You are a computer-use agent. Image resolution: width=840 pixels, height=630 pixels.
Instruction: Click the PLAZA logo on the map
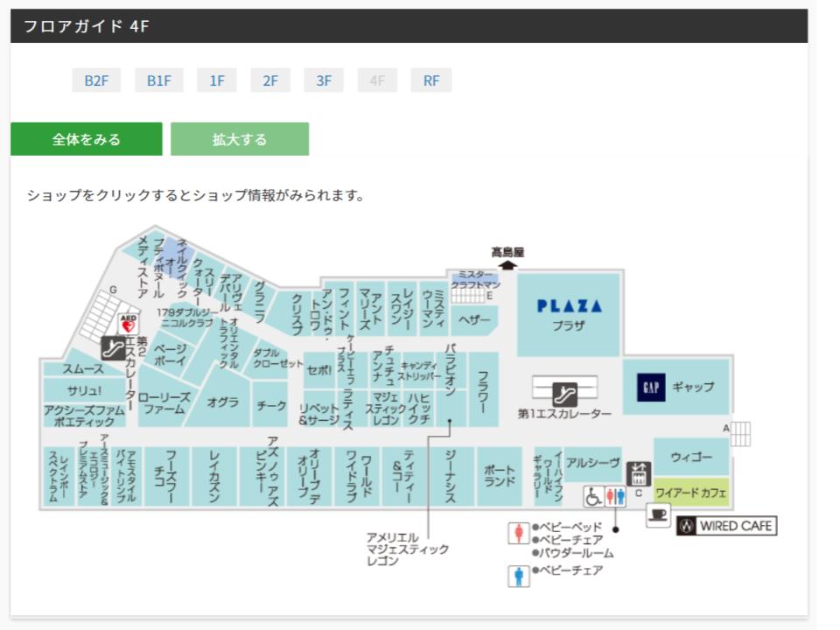click(569, 306)
